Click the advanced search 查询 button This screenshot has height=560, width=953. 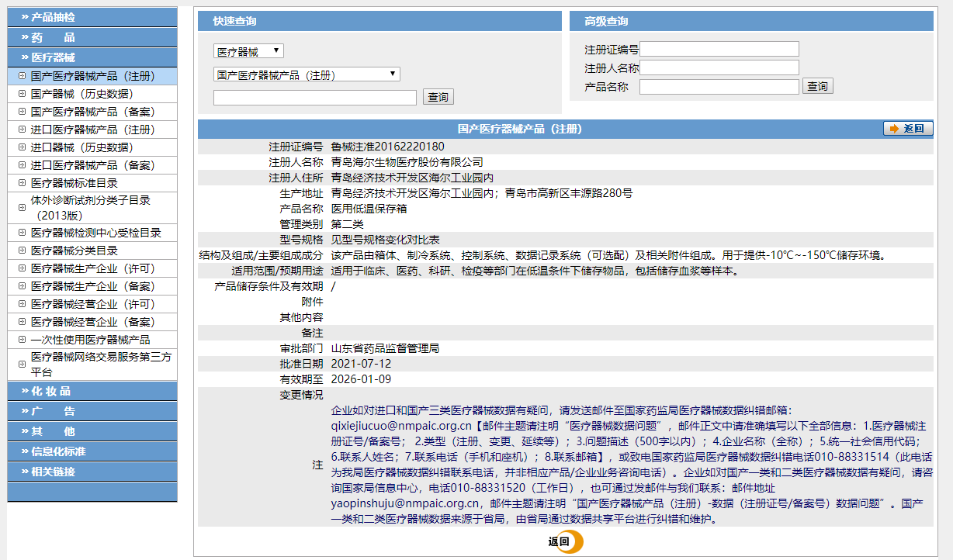pos(817,86)
